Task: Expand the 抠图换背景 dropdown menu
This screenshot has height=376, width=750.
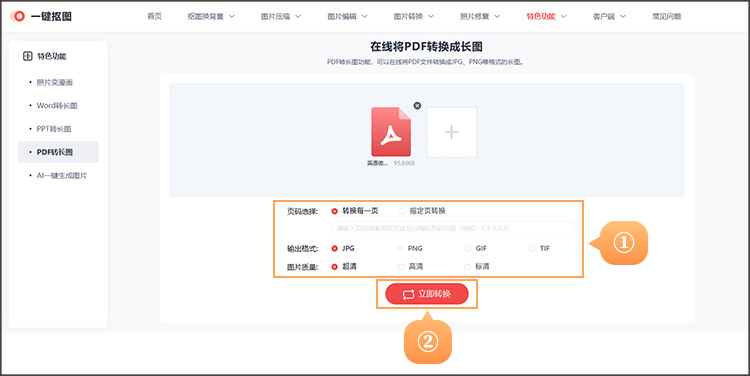Action: click(x=211, y=16)
